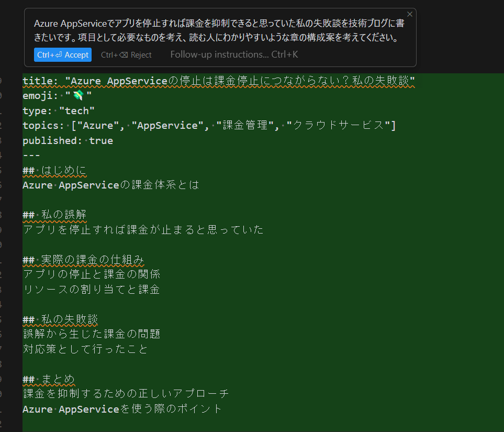
Task: Focus the Follow-up instructions input
Action: point(234,54)
